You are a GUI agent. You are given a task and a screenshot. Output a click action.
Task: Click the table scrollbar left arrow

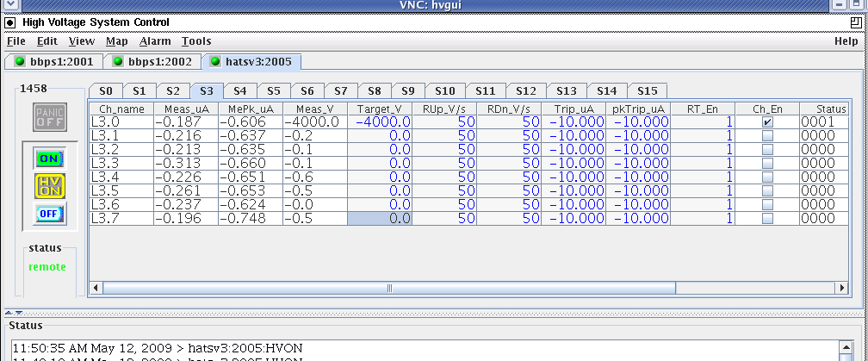(96, 288)
